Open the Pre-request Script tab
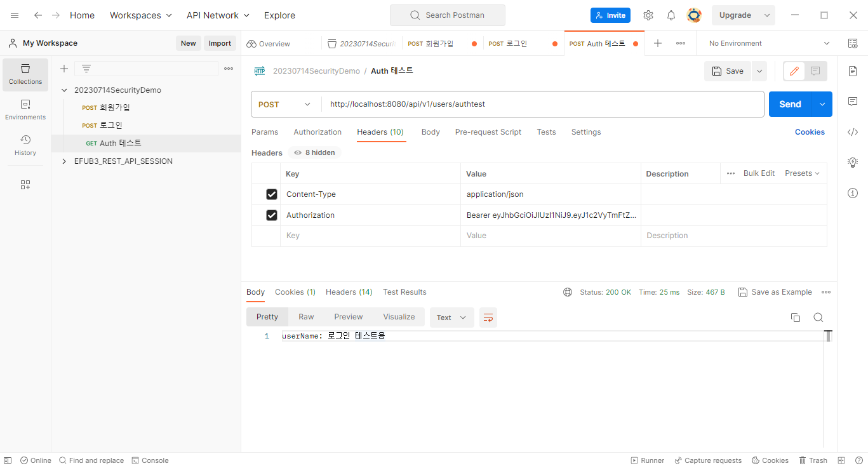This screenshot has height=468, width=868. coord(488,132)
